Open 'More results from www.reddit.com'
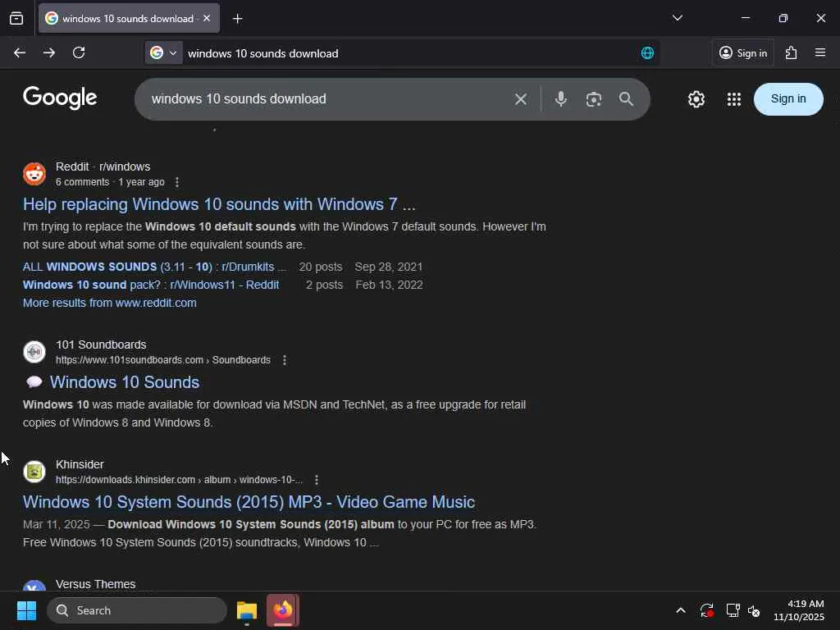 pos(110,303)
